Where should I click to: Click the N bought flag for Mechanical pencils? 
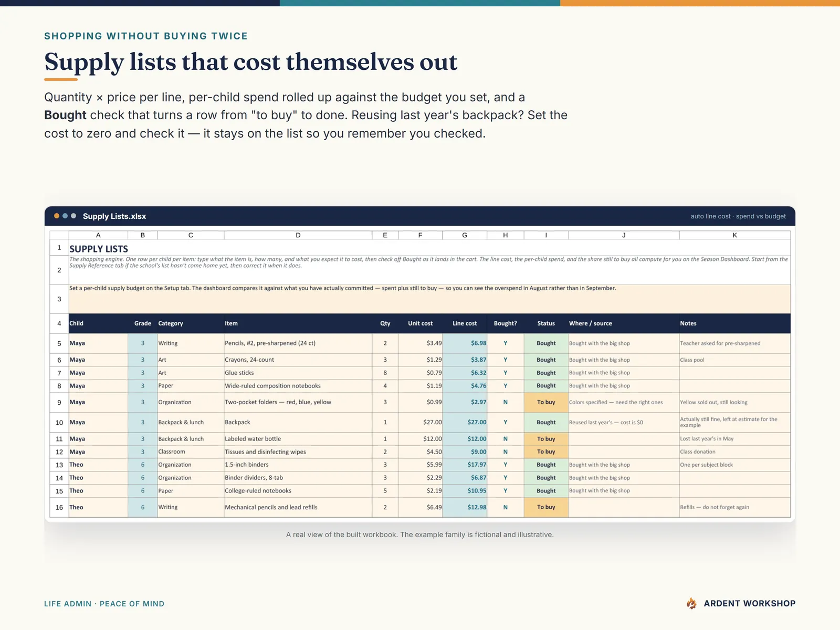tap(506, 507)
